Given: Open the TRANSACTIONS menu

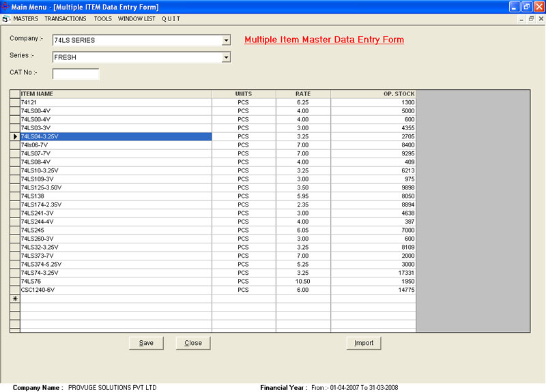Looking at the screenshot, I should (66, 18).
